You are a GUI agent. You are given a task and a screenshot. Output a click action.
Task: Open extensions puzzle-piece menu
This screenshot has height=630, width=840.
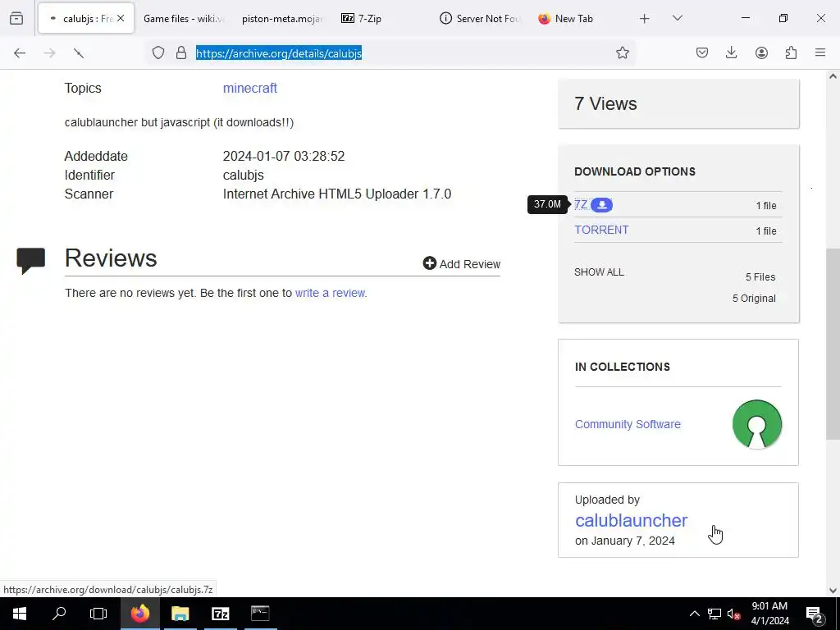[x=791, y=52]
